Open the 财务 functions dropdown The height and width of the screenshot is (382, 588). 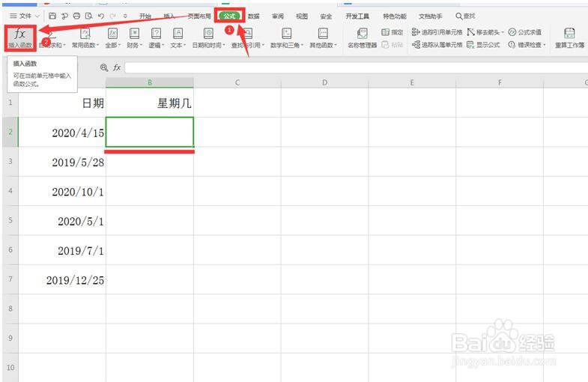click(x=134, y=38)
